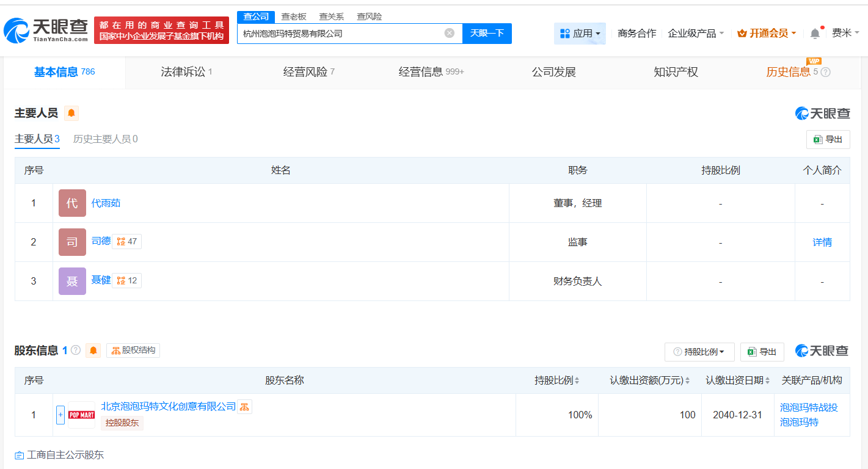Select the 查老板 search tab
Screen dimensions: 868x469
295,16
